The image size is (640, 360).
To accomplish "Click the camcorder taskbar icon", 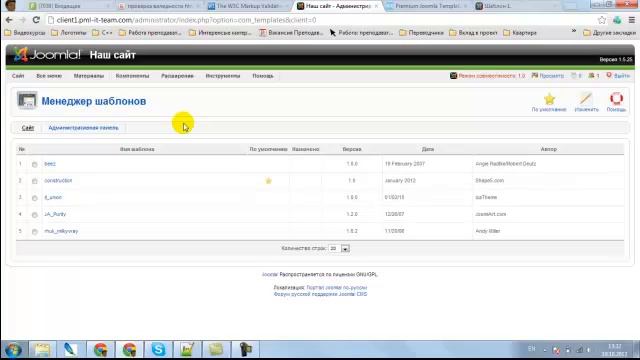I will click(x=245, y=350).
